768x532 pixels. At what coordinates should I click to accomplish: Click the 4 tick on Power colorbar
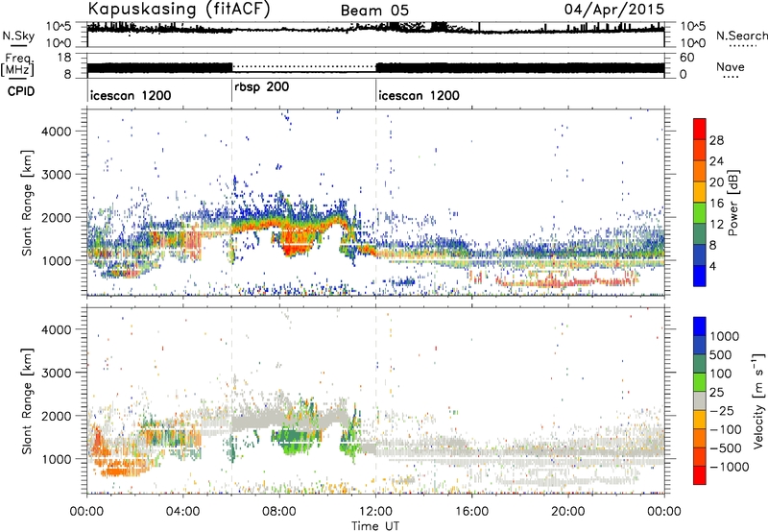click(x=712, y=266)
